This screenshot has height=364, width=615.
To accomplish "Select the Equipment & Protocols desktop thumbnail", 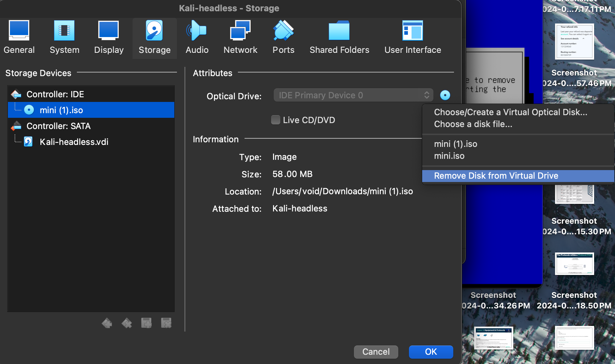I will (x=493, y=338).
